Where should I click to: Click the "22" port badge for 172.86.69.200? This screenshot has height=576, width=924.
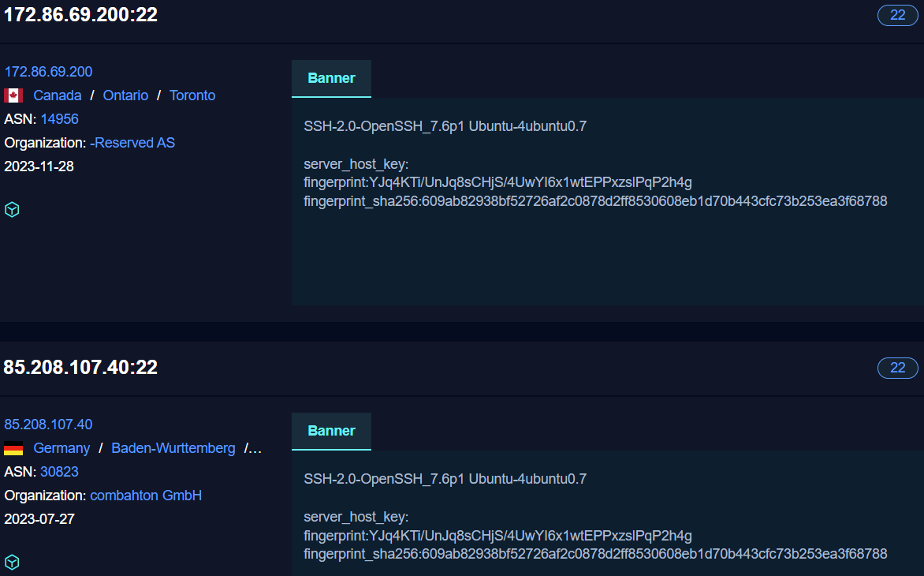tap(897, 15)
